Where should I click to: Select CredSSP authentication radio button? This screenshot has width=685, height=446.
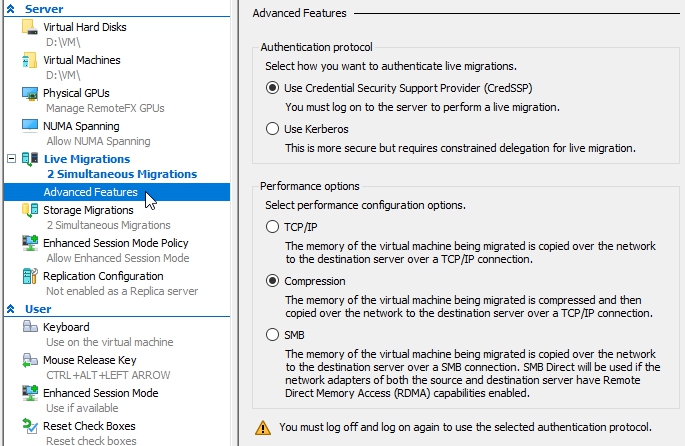click(273, 88)
